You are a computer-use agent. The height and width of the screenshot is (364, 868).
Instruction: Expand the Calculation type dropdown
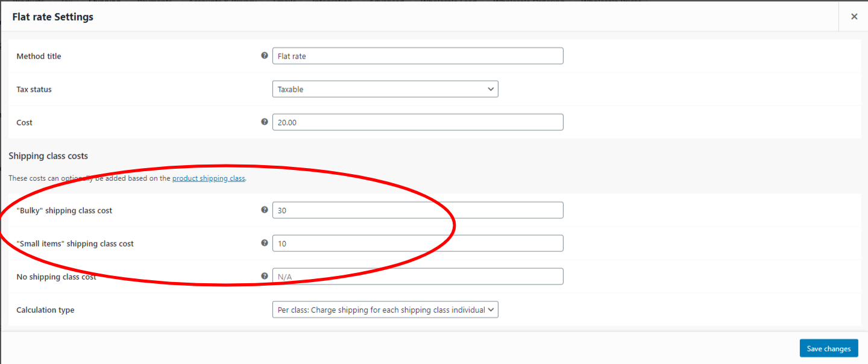coord(385,310)
